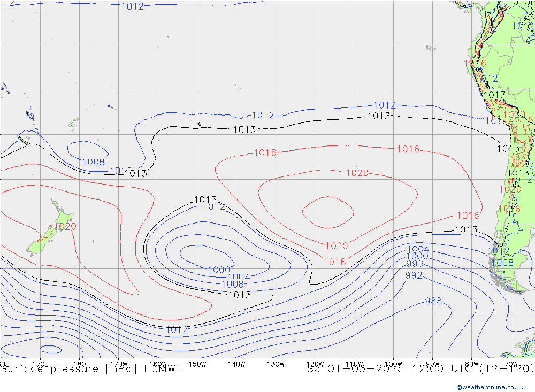This screenshot has width=535, height=392.
Task: Click the 150W longitude label
Action: pyautogui.click(x=197, y=364)
